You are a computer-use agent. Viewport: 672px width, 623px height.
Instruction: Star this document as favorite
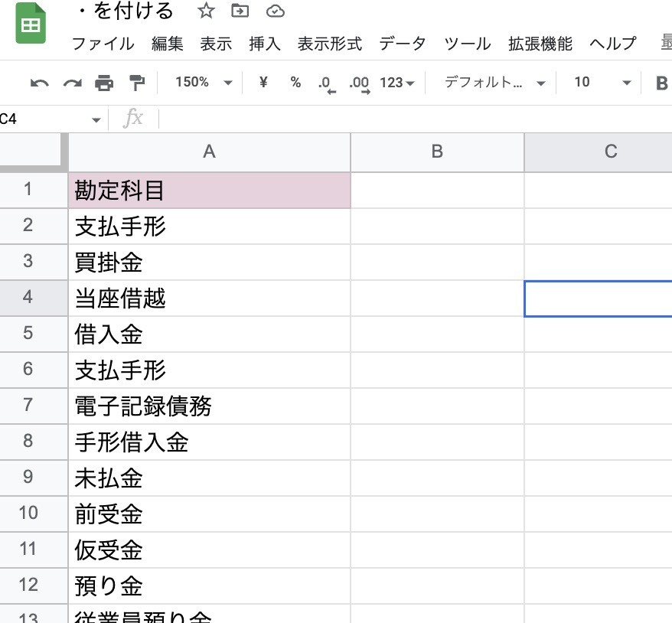206,11
